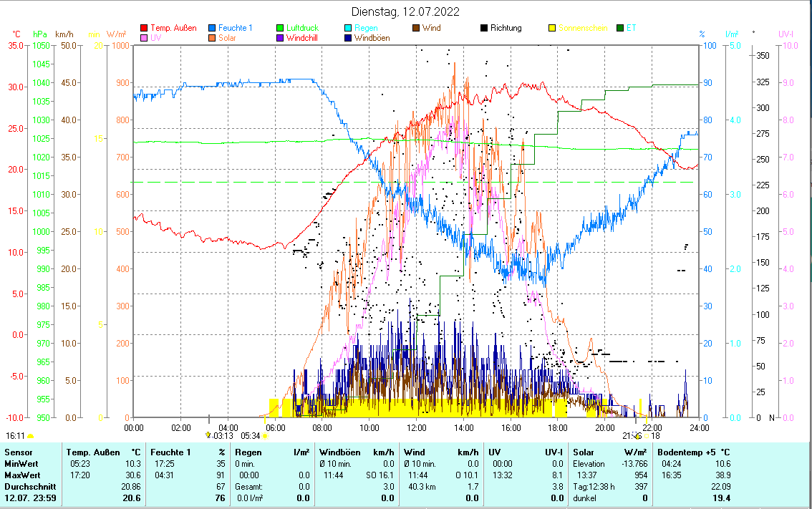Click the Bodentemp +5 column header
812x509 pixels.
point(693,452)
